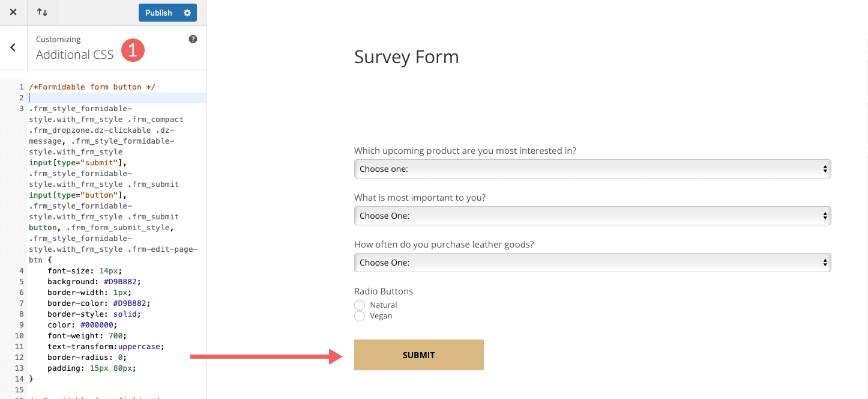Close the Customizer panel with the X icon
The width and height of the screenshot is (868, 399).
coord(13,12)
